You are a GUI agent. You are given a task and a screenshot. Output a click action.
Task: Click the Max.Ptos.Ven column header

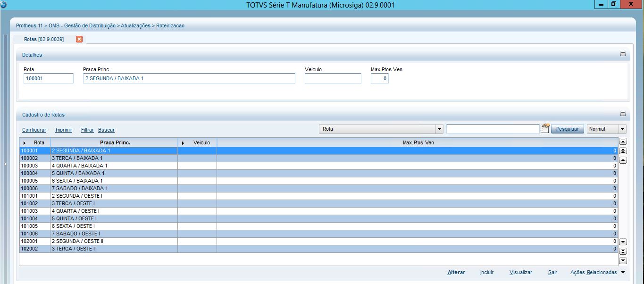click(x=418, y=142)
